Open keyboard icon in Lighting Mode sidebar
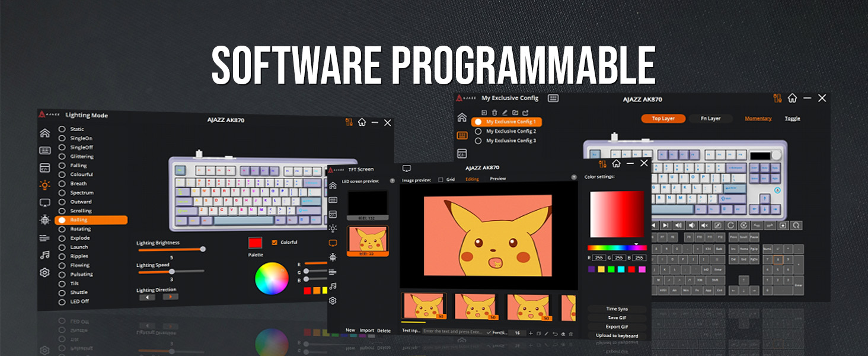The height and width of the screenshot is (356, 868). coord(45,151)
